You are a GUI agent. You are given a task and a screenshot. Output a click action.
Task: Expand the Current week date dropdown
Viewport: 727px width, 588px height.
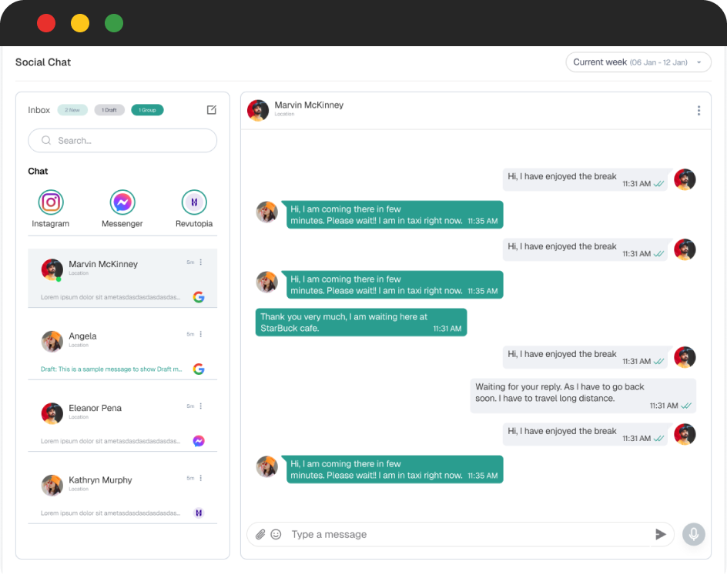(x=638, y=62)
